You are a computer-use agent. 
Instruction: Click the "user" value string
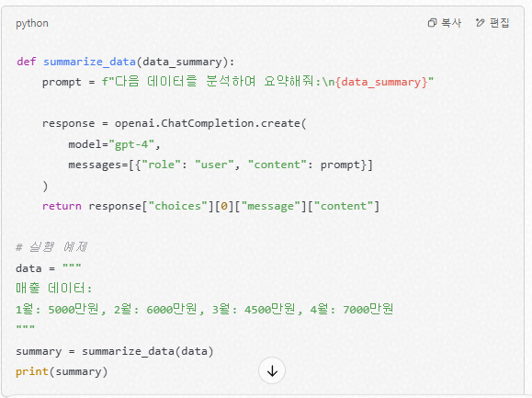coord(214,165)
